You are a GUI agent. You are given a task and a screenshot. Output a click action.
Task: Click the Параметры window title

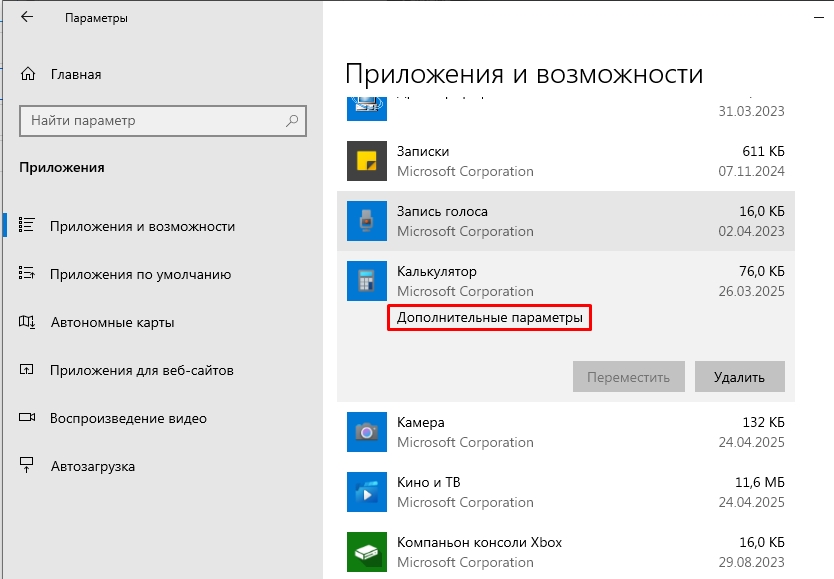point(96,18)
